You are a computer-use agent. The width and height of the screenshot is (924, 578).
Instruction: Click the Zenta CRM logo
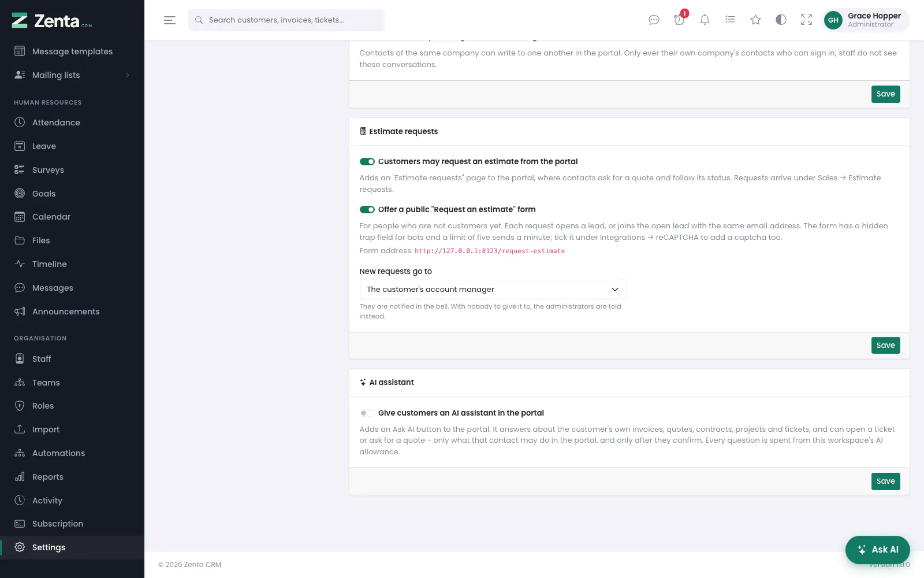(x=52, y=21)
